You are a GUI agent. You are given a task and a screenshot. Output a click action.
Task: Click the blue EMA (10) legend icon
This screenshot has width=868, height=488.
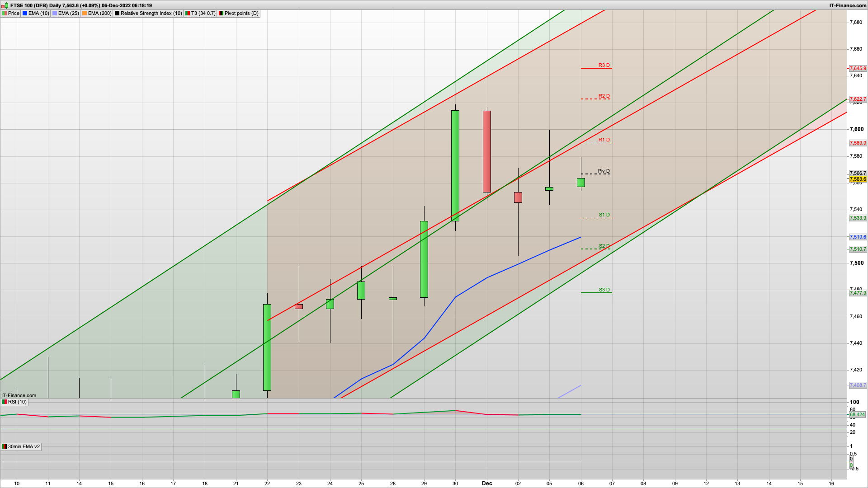(x=25, y=13)
